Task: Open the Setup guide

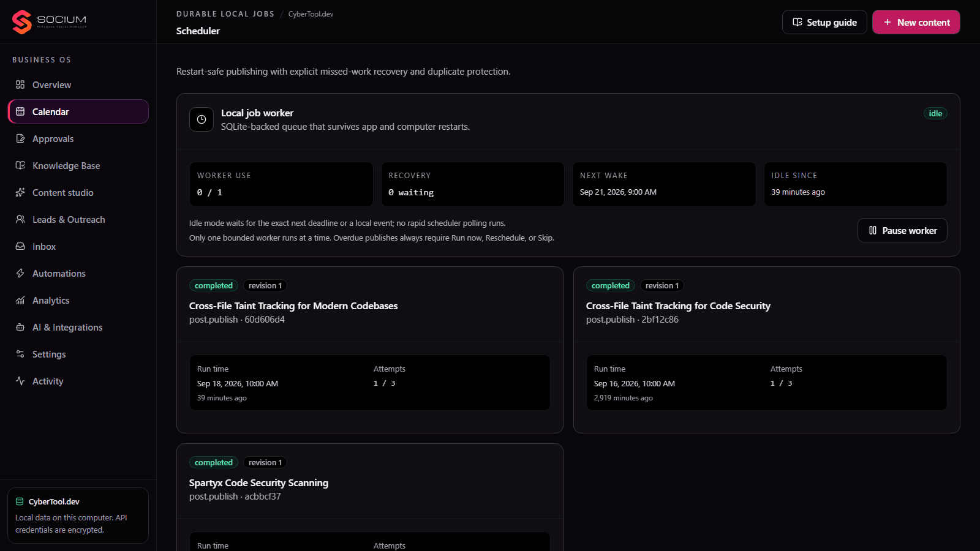Action: pyautogui.click(x=824, y=22)
